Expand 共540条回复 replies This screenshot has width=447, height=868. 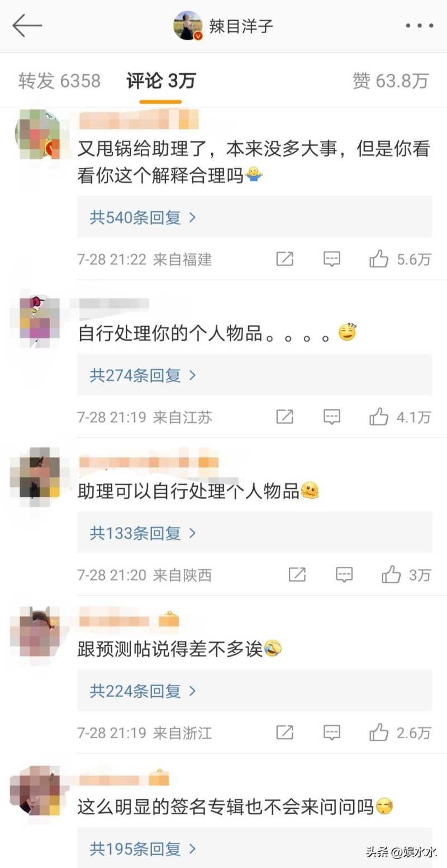pos(254,217)
